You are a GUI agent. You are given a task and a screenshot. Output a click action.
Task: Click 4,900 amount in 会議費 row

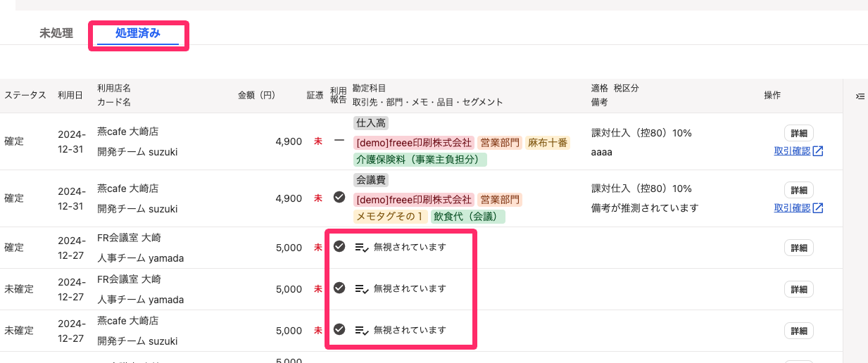[x=289, y=198]
